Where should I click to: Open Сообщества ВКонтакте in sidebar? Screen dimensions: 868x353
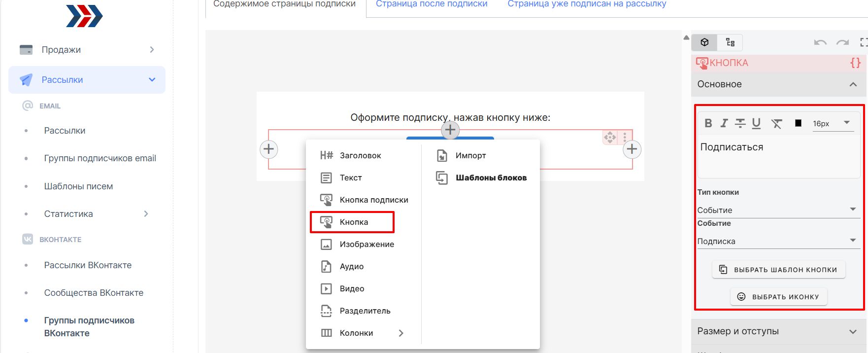pyautogui.click(x=94, y=293)
